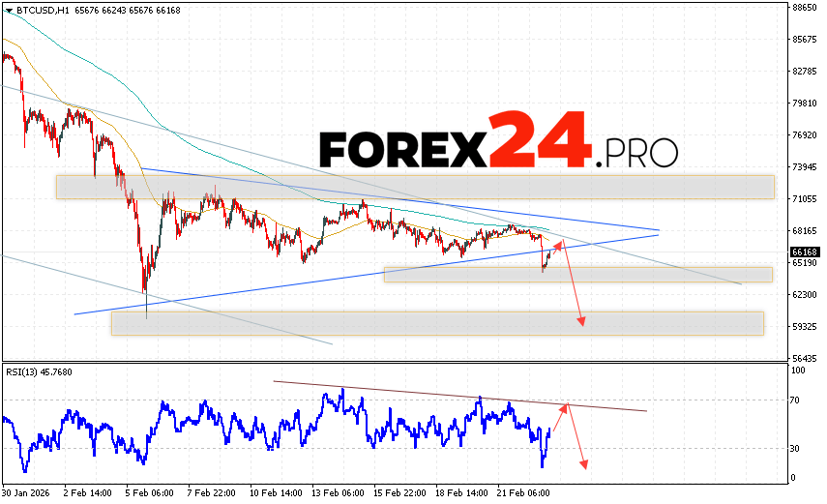Select the upper gray resistance zone near 71055
Image resolution: width=827 pixels, height=504 pixels.
pos(415,187)
